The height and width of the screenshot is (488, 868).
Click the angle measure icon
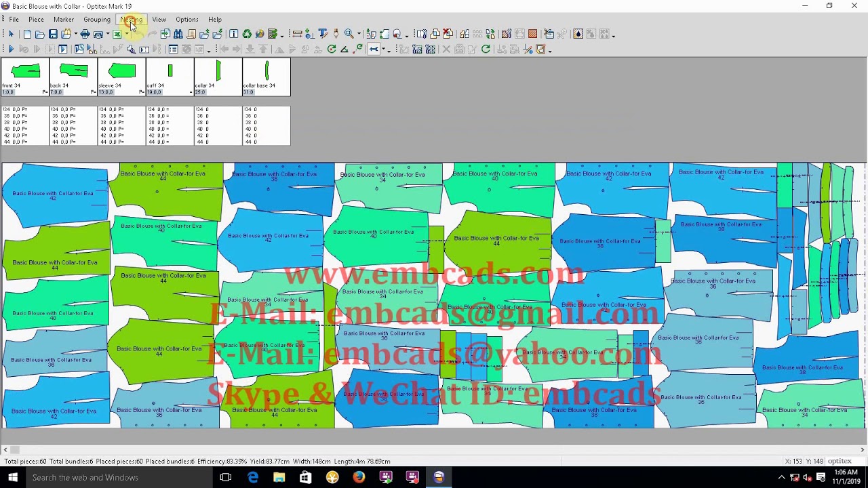tap(344, 49)
